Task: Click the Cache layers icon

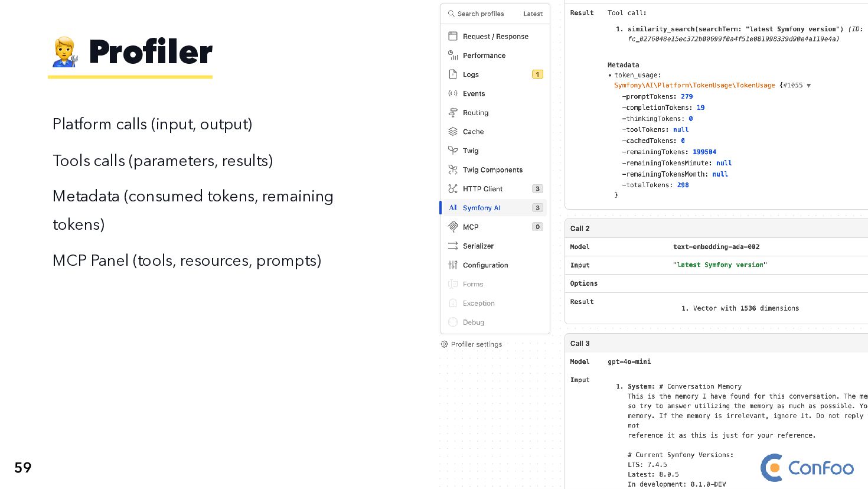Action: coord(453,131)
